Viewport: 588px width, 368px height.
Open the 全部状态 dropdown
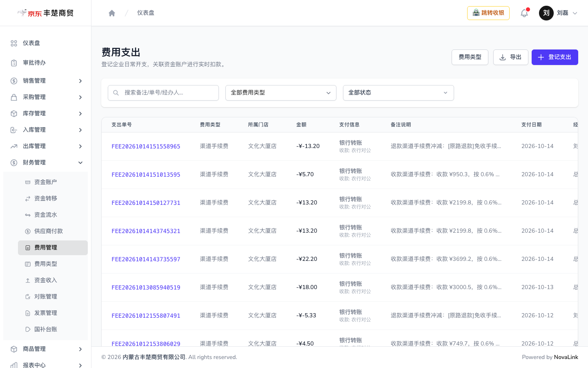(x=399, y=93)
